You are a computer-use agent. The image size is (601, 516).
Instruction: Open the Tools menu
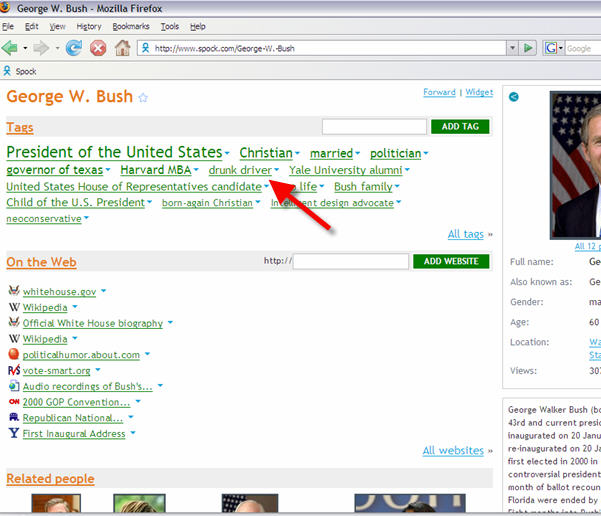[170, 26]
